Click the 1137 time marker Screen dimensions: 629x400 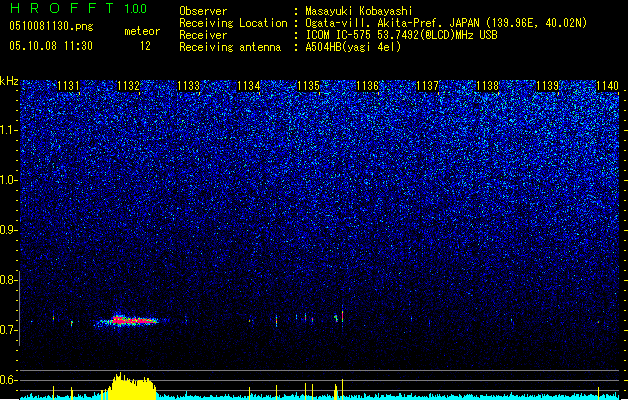click(x=428, y=86)
